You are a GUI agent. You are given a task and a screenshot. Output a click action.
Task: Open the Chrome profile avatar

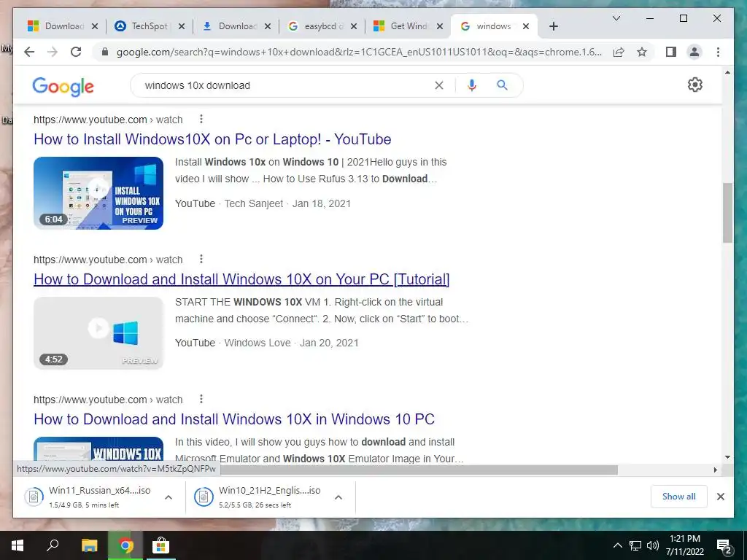click(694, 52)
